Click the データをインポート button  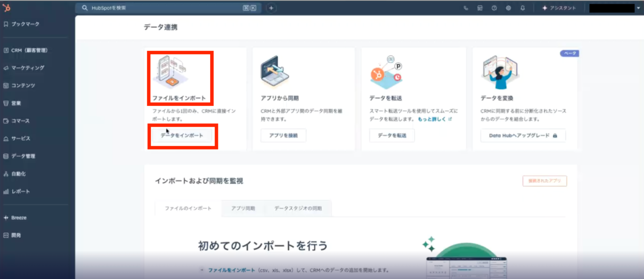click(182, 136)
